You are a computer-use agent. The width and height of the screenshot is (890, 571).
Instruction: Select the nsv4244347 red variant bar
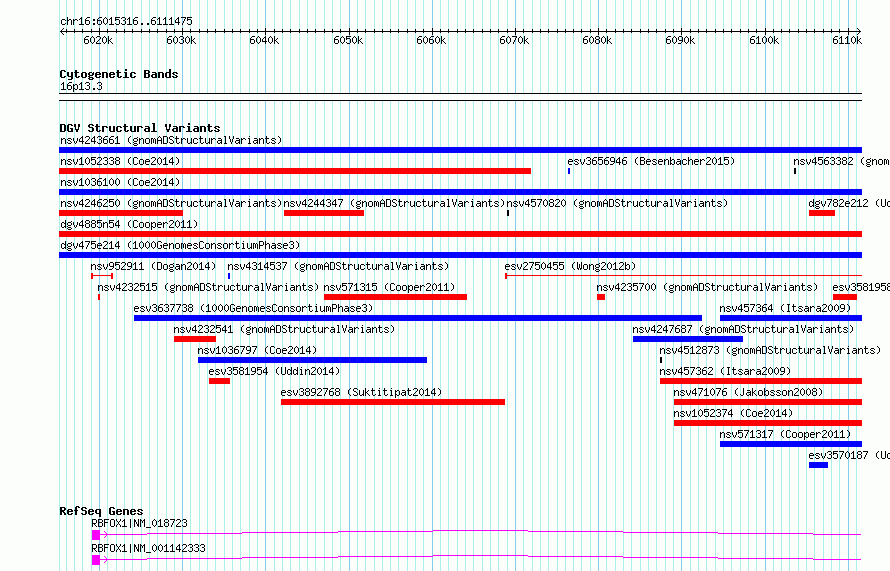tap(324, 213)
